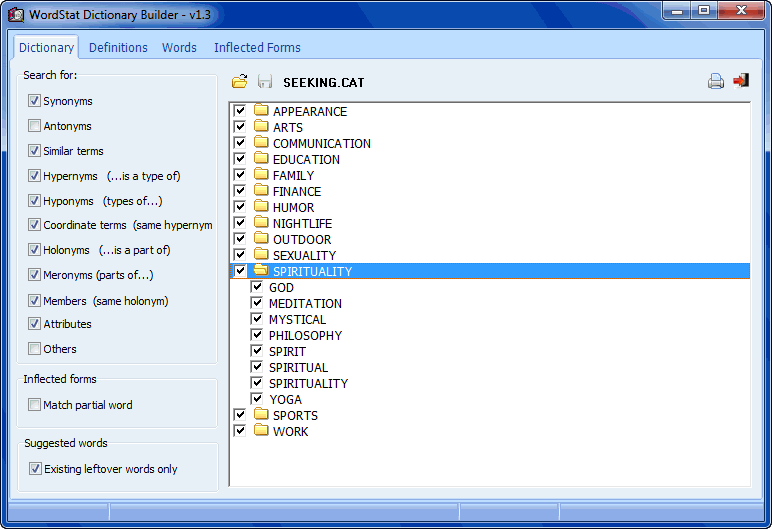Toggle the Hyponyms checkbox
Screen dimensions: 772x529
point(34,200)
